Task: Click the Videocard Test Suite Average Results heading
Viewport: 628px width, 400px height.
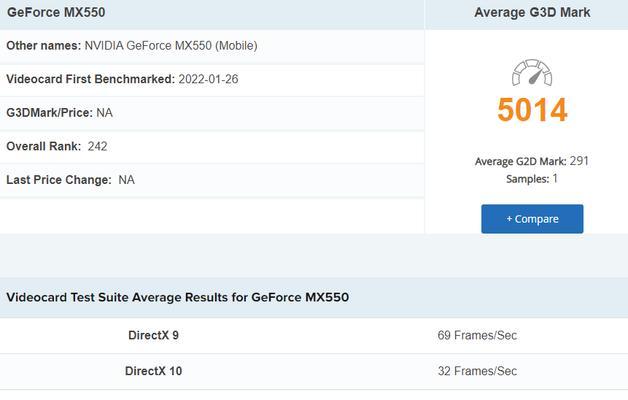Action: [x=177, y=297]
